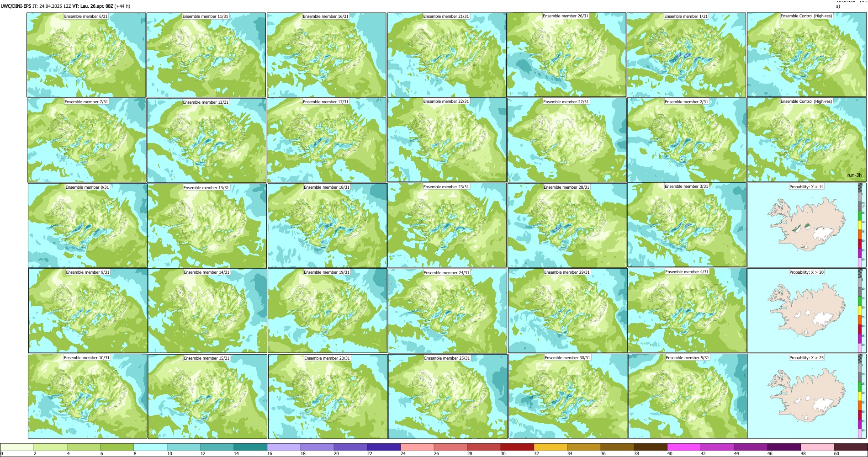Image resolution: width=868 pixels, height=457 pixels.
Task: Select Ensemble member 28/31 map
Action: click(567, 226)
